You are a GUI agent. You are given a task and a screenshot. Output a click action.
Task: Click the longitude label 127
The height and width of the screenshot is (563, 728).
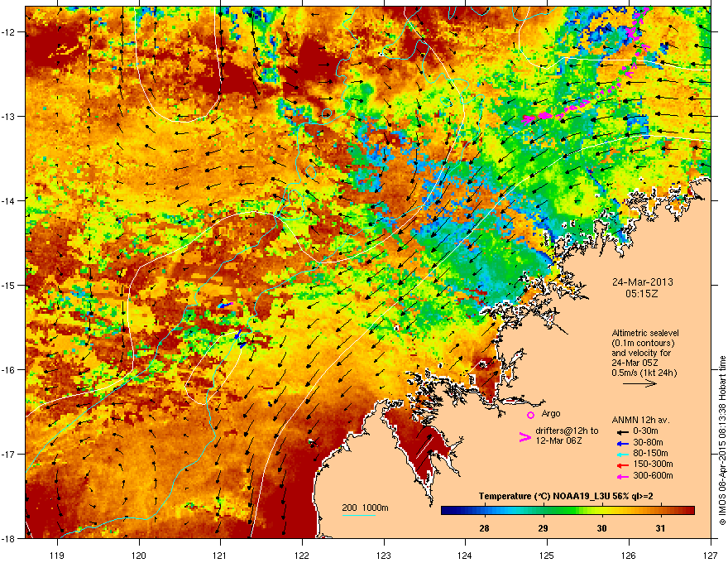point(711,555)
